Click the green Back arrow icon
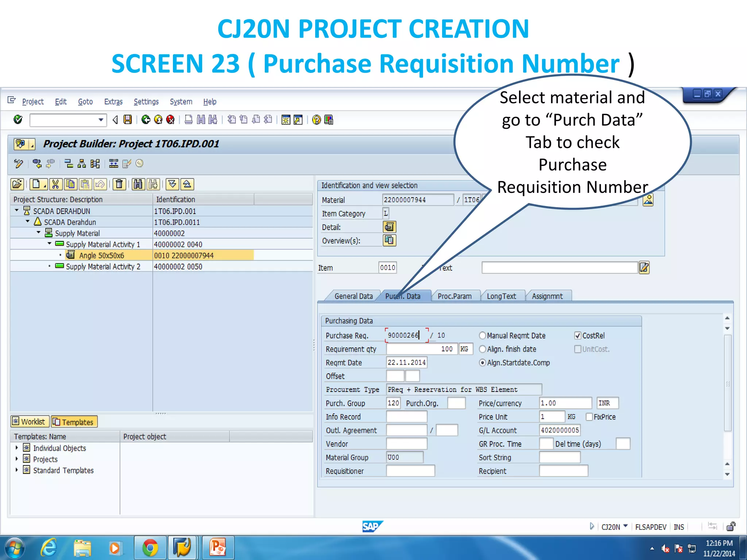This screenshot has height=560, width=747. pyautogui.click(x=146, y=120)
